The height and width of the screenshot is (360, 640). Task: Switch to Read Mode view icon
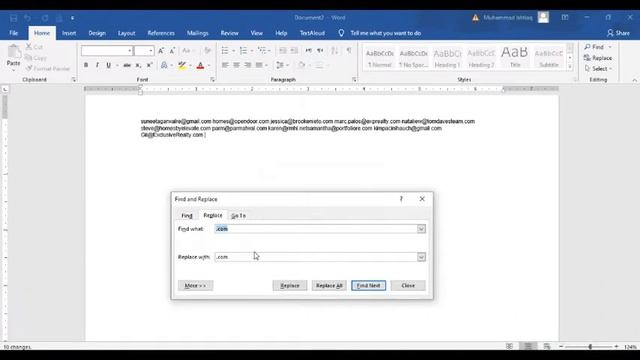(509, 347)
